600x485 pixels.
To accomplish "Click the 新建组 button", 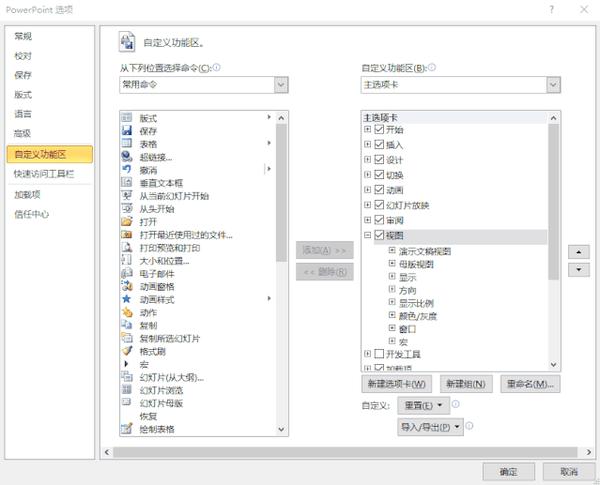I will [466, 384].
